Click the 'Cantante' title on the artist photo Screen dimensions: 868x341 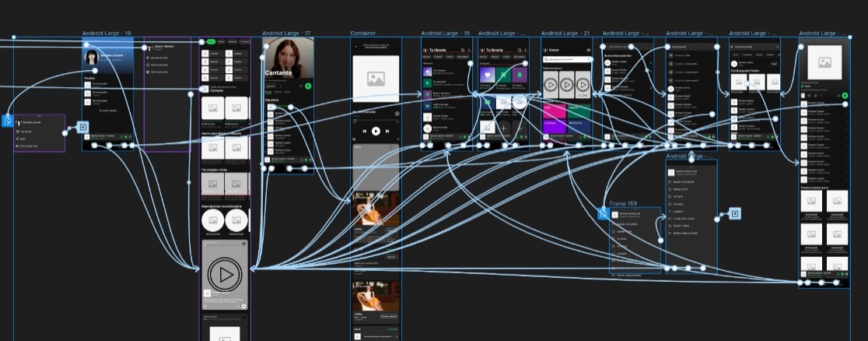[278, 72]
